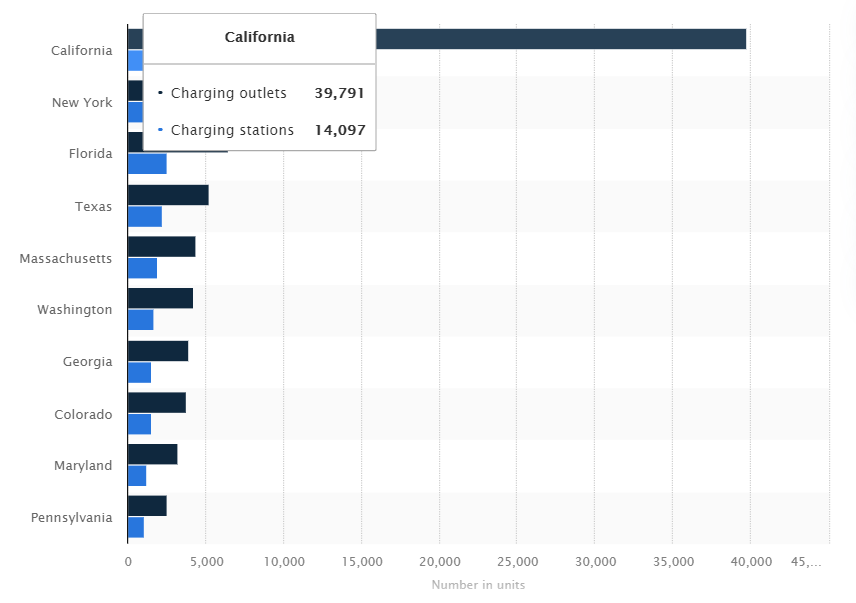Screen dimensions: 856x603
Task: Click the 30,000 x-axis tick label
Action: point(596,562)
